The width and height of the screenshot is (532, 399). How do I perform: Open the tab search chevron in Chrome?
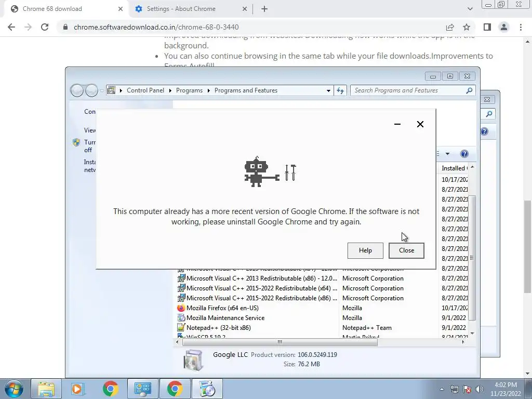click(470, 9)
